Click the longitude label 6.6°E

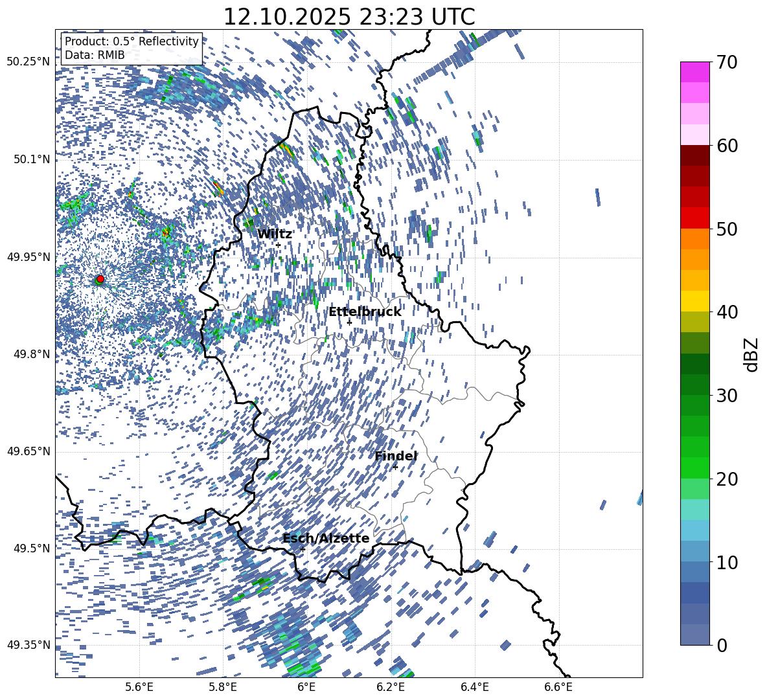[x=558, y=688]
